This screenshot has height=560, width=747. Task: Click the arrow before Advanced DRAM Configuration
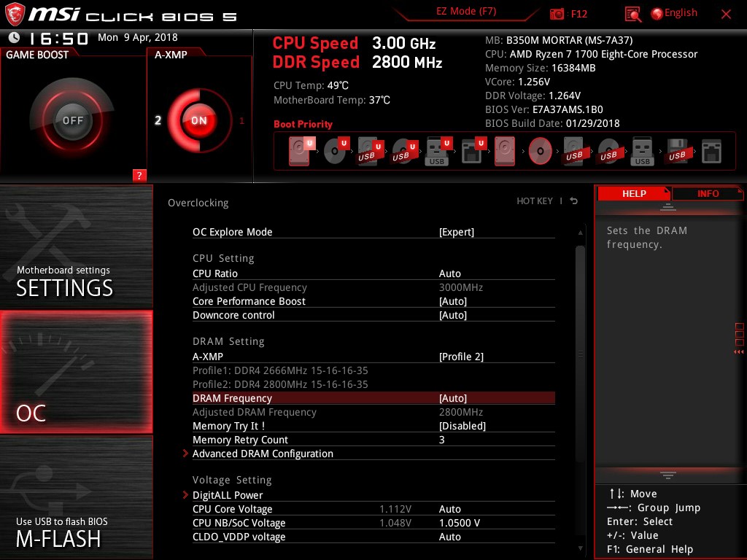[185, 454]
